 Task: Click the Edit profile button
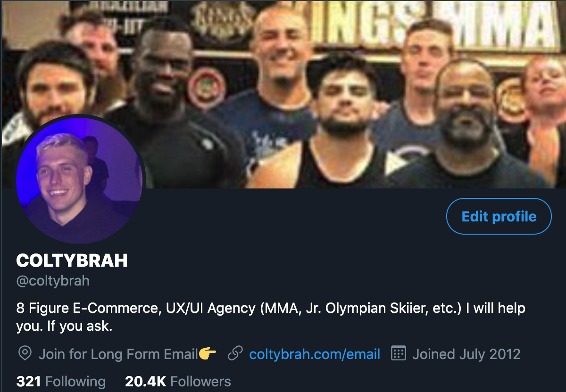pyautogui.click(x=499, y=216)
